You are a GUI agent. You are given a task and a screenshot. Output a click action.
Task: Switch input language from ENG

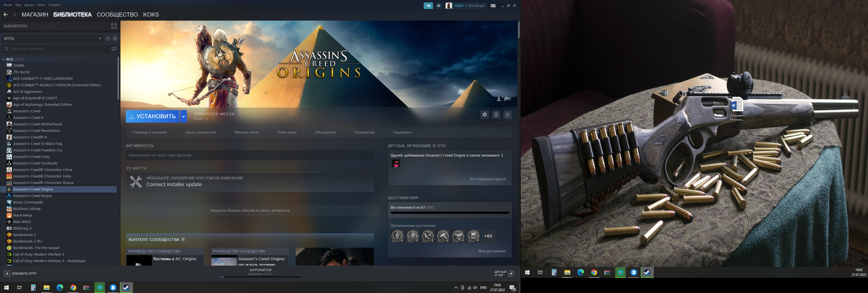[x=484, y=288]
